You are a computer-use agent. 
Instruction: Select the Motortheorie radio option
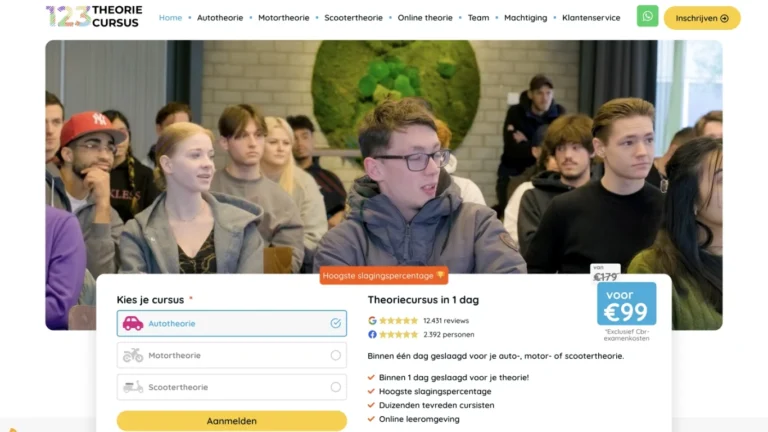[336, 355]
